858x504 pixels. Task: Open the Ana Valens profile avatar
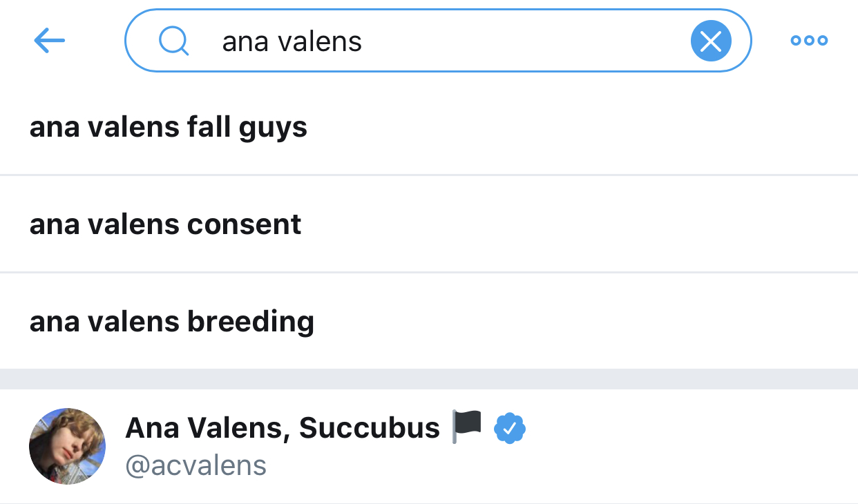point(67,446)
